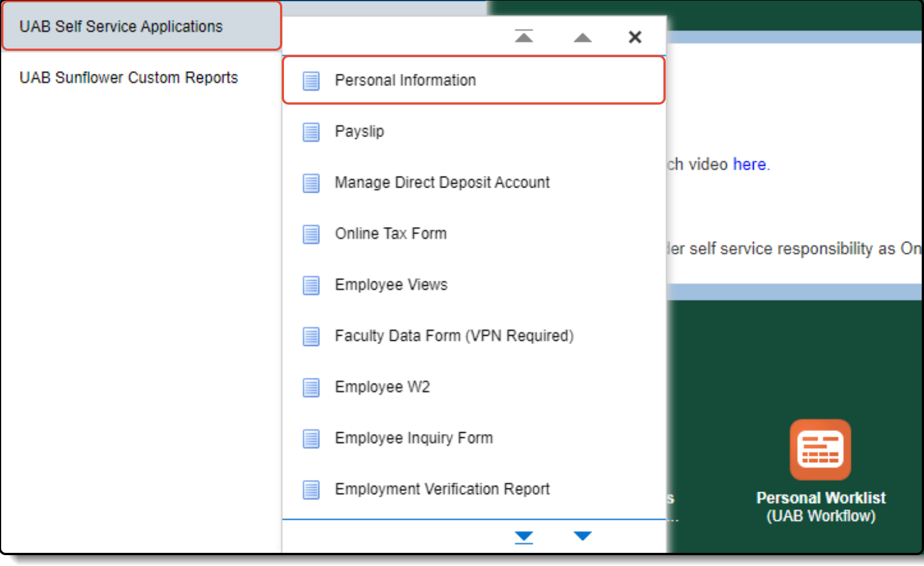
Task: Click the document icon beside Employment Verification Report
Action: (311, 490)
